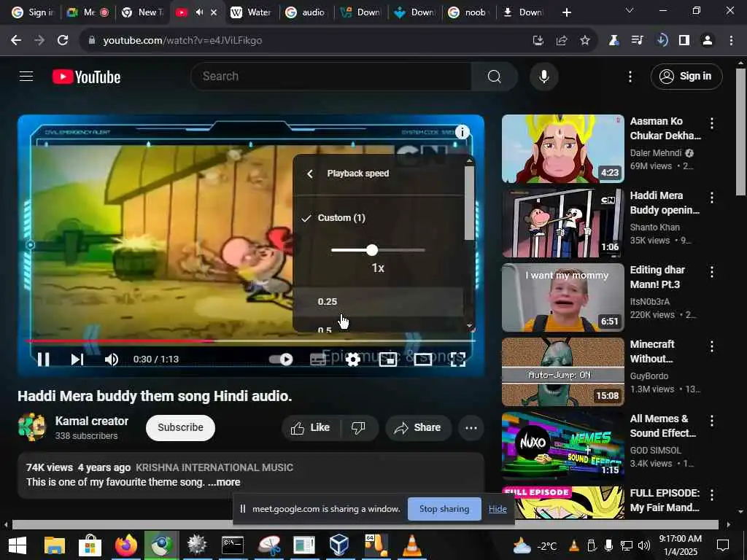
Task: Click the search magnifier button
Action: [x=494, y=76]
